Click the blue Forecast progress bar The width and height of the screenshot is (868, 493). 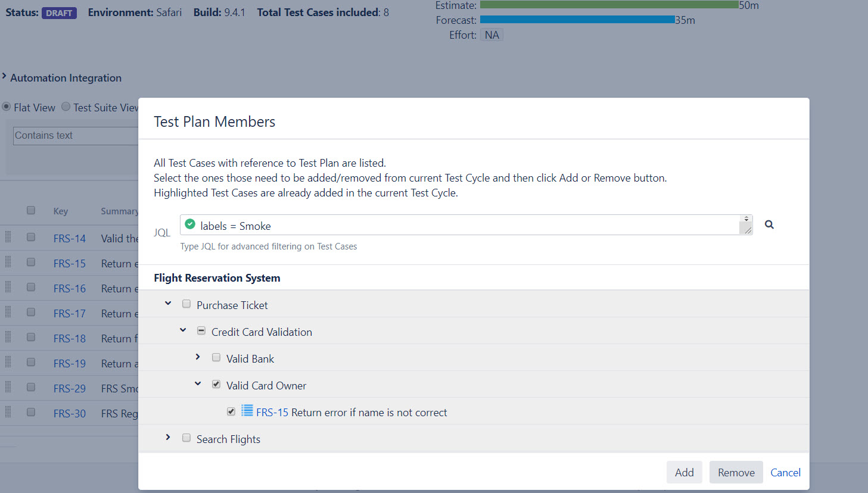(577, 19)
